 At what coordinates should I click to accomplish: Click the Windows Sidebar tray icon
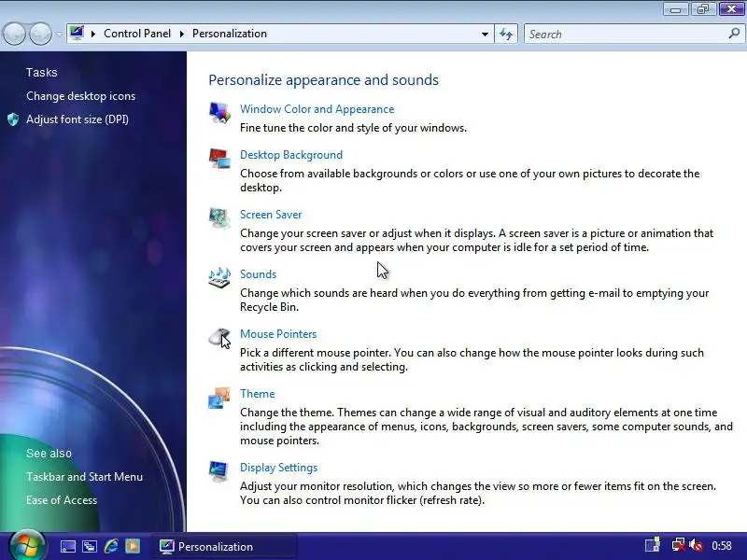[652, 545]
